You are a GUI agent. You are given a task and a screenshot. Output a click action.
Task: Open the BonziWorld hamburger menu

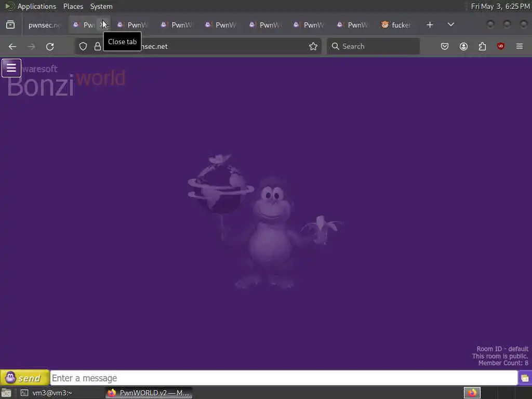pyautogui.click(x=11, y=68)
